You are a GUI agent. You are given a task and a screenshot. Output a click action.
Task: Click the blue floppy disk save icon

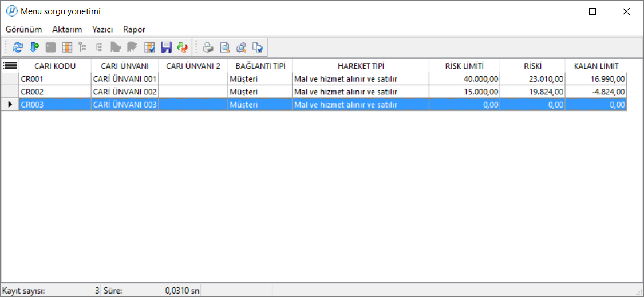[167, 47]
